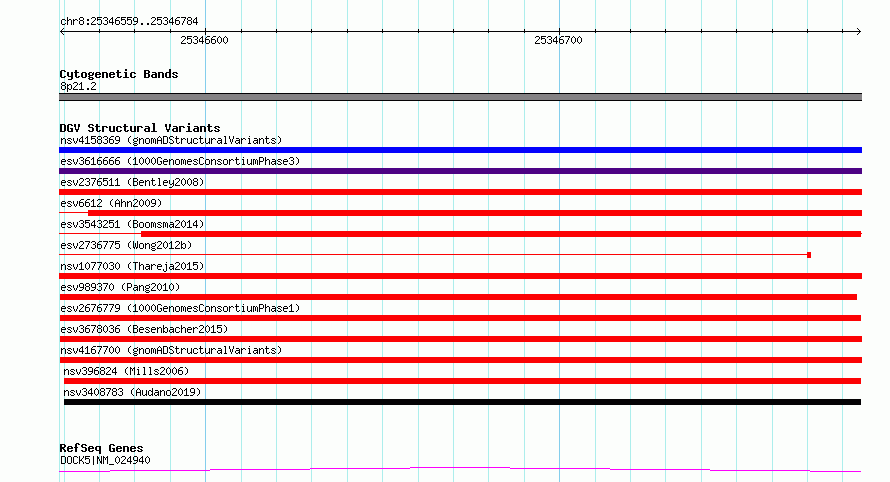Click the esv2736775 (Wong2012b) label

point(126,245)
